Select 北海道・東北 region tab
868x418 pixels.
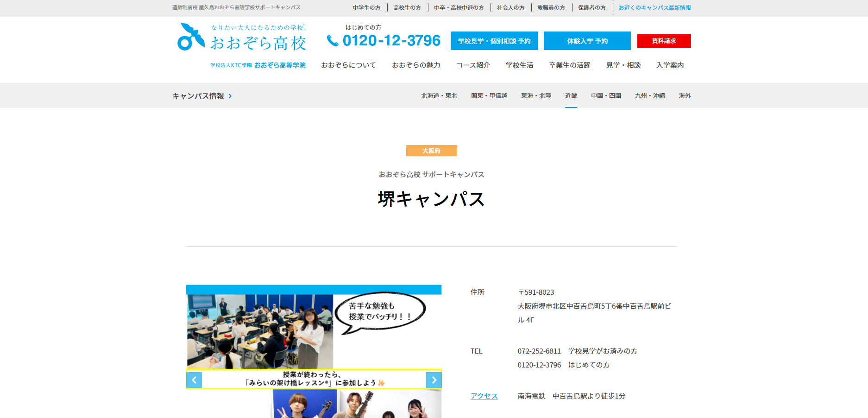tap(439, 96)
